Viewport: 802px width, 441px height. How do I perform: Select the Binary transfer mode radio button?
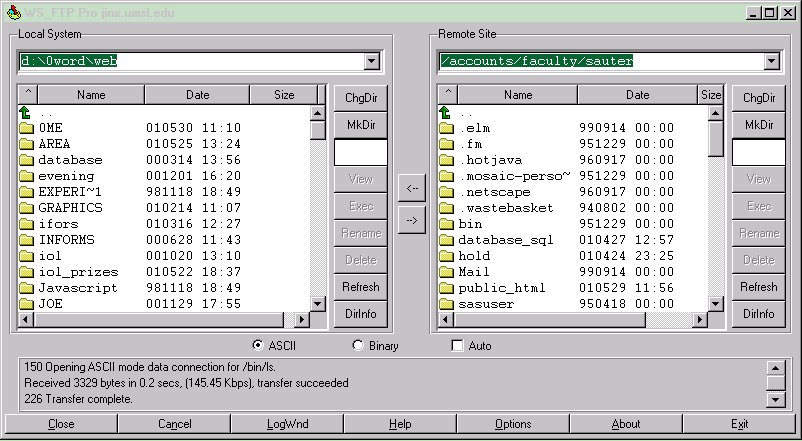click(x=359, y=346)
